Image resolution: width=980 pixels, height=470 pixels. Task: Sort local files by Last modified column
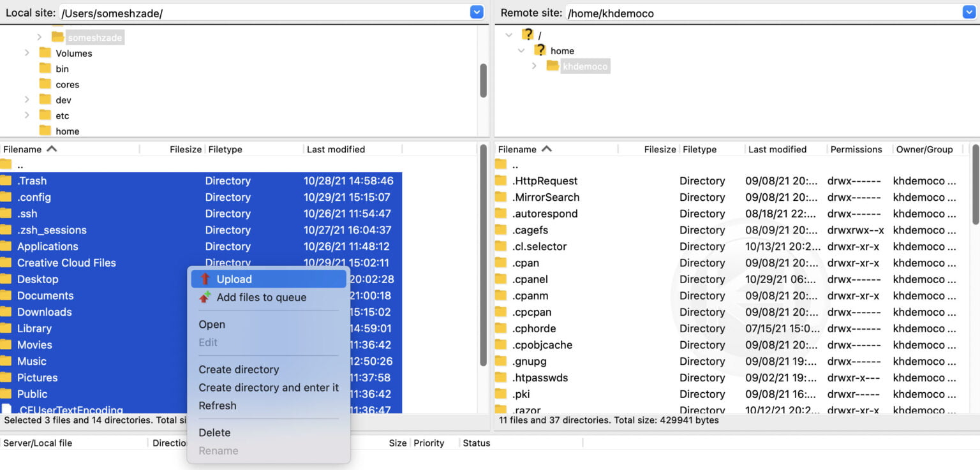pyautogui.click(x=336, y=149)
